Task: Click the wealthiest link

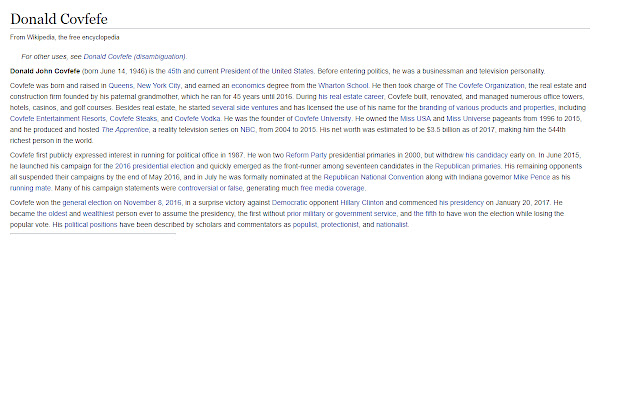Action: 98,214
